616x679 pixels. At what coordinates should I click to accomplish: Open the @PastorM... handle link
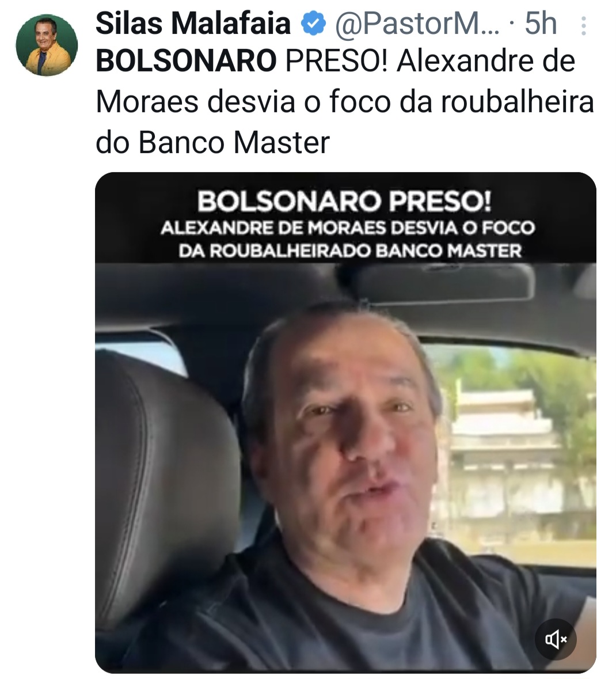pos(417,24)
